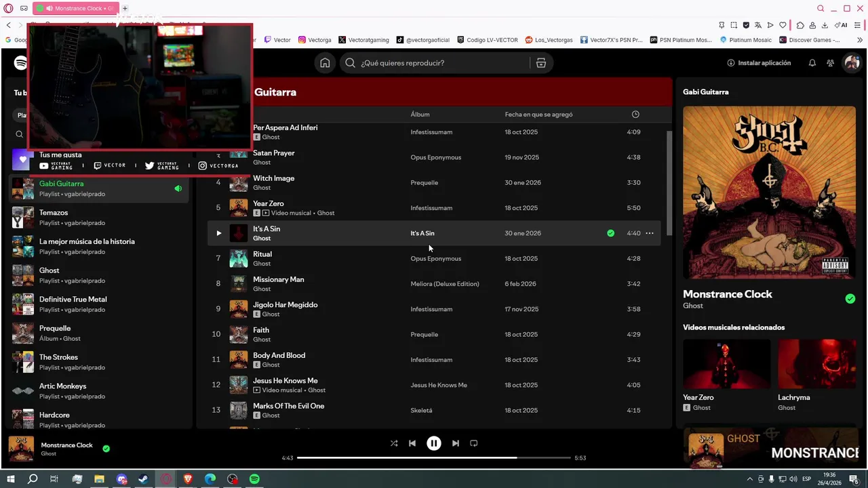The width and height of the screenshot is (868, 488).
Task: Open the more options dots for It's A Sin
Action: [650, 233]
